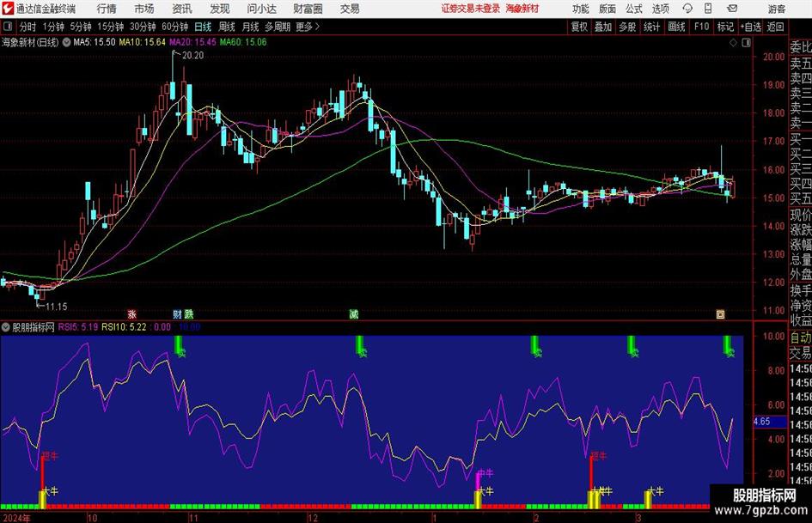This screenshot has height=523, width=812.
Task: Click the 涨 event marker
Action: (131, 313)
